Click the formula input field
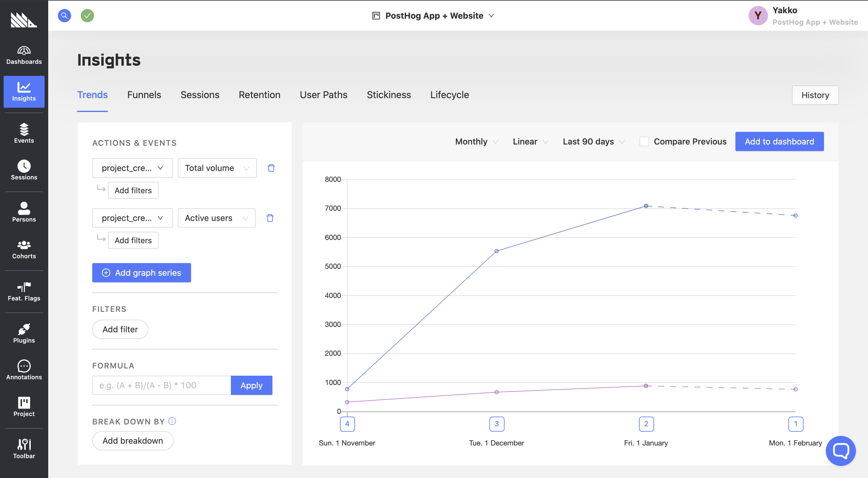Viewport: 868px width, 478px height. coord(162,385)
